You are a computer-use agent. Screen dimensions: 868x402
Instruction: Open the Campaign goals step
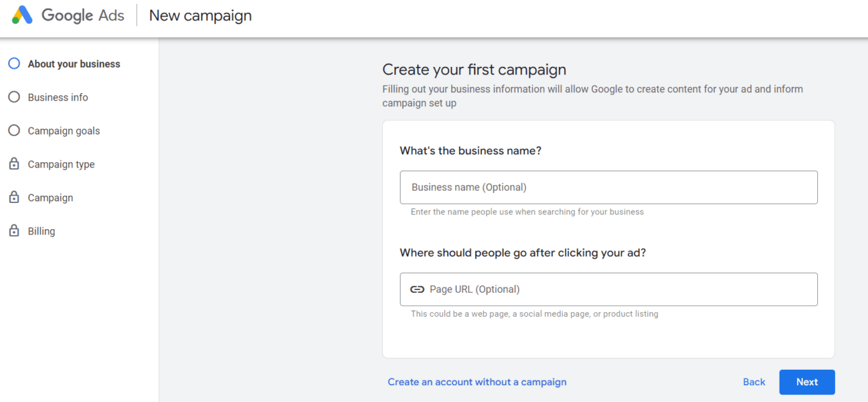(63, 131)
